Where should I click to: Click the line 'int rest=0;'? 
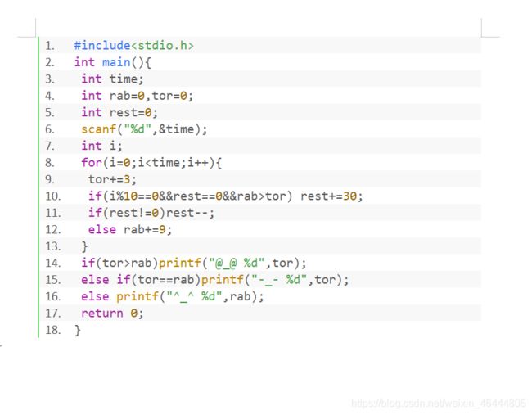[x=119, y=112]
